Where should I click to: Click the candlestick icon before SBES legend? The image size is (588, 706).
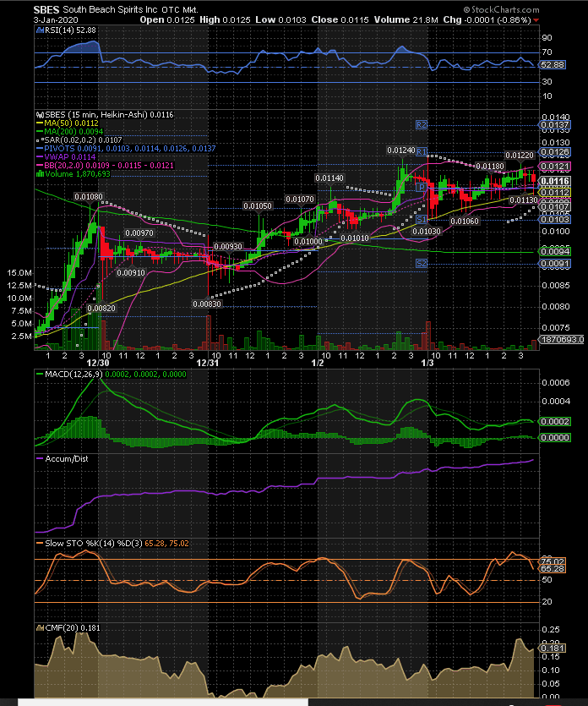coord(39,114)
